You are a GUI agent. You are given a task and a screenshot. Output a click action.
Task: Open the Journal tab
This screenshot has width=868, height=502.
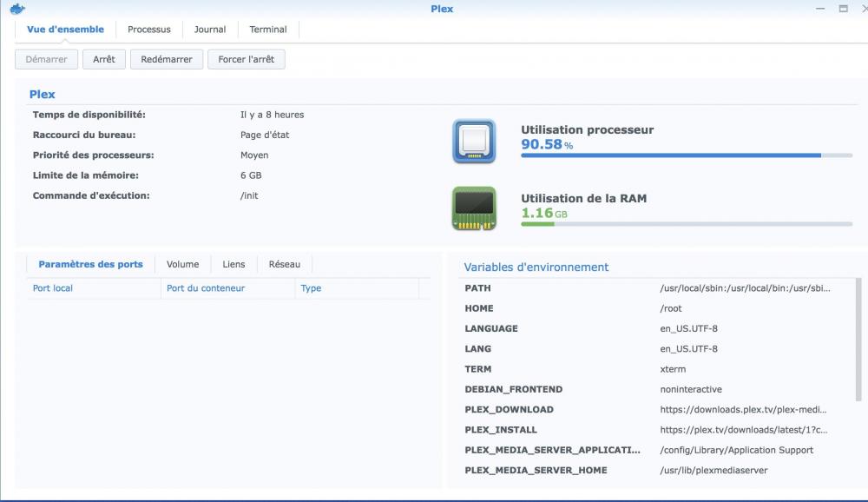(x=210, y=30)
